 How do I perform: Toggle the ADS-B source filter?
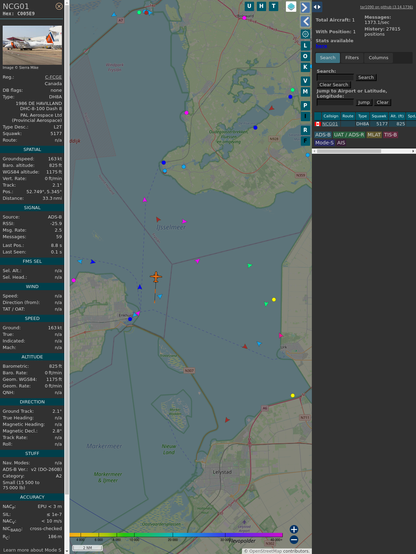pos(323,135)
